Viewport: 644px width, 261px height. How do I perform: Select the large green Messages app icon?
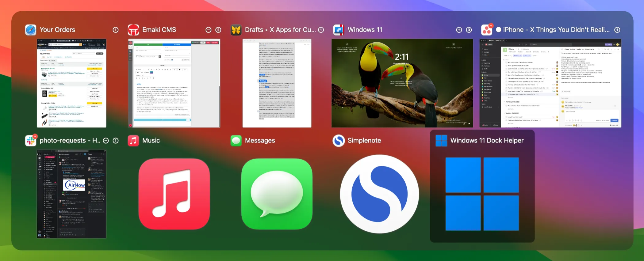pyautogui.click(x=277, y=194)
